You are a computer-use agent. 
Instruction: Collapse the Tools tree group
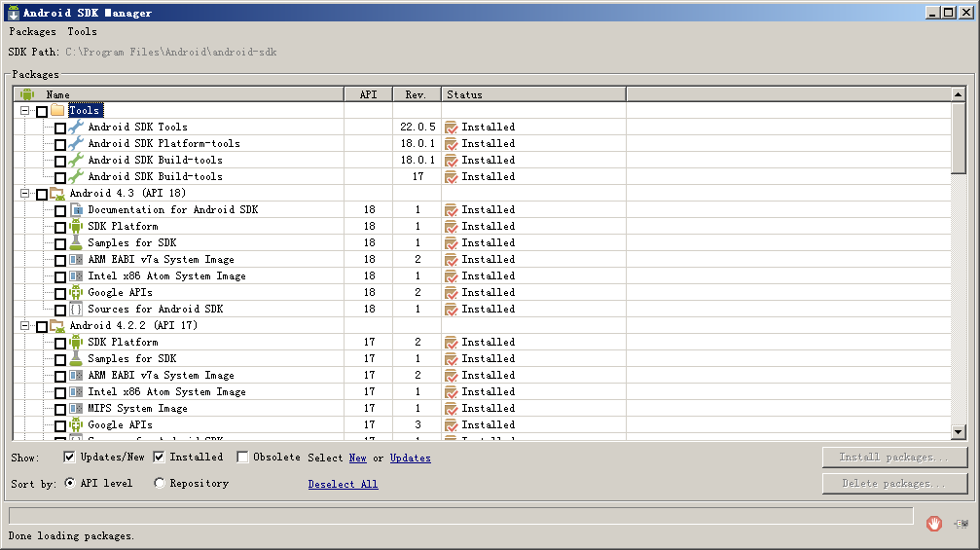tap(25, 111)
